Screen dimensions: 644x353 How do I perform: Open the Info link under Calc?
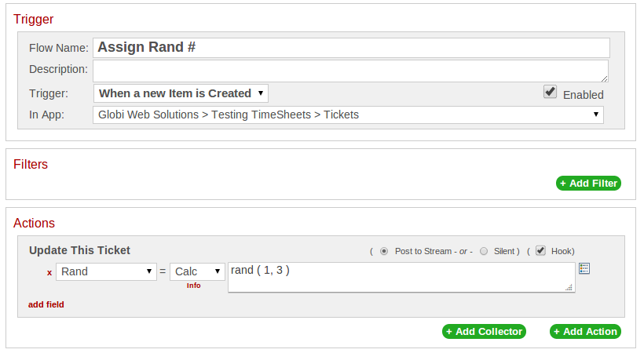tap(193, 286)
